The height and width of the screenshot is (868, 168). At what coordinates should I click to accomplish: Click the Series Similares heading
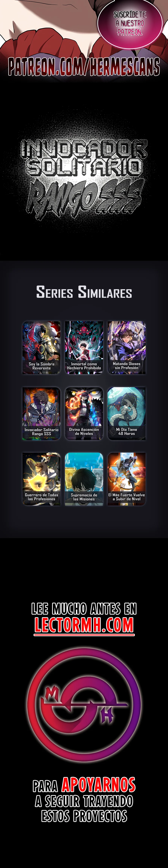(x=84, y=292)
